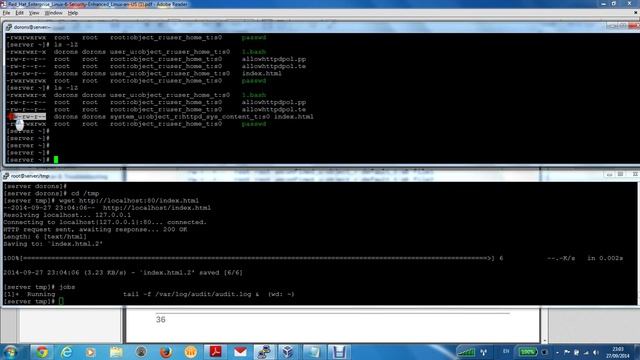Click the green signal bars tray icon
640x360 pixels.
tap(466, 352)
